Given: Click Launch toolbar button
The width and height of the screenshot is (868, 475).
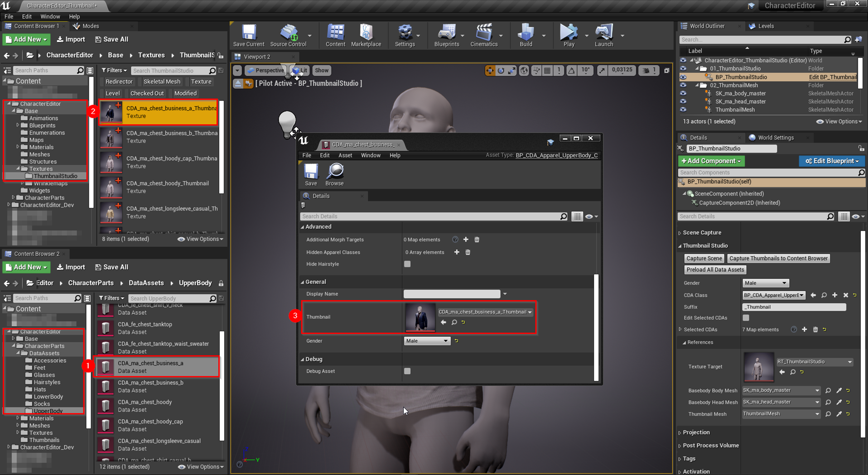Looking at the screenshot, I should tap(604, 35).
